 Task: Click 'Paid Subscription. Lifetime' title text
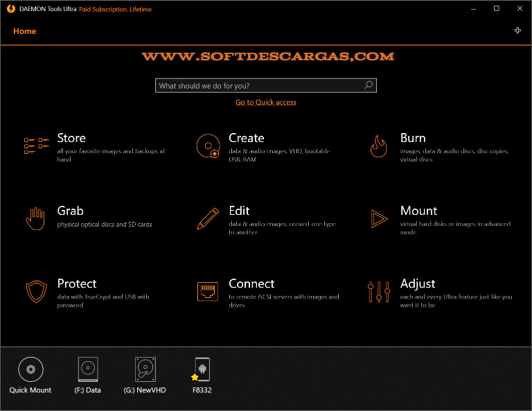tap(116, 9)
